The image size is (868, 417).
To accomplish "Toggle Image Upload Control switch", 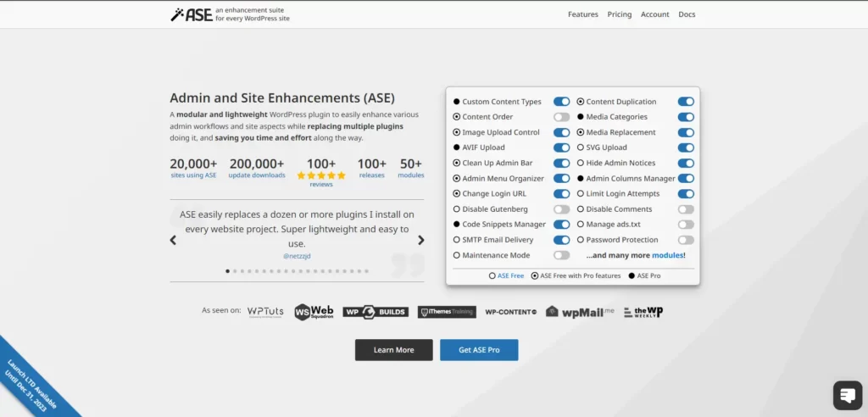I will coord(561,132).
